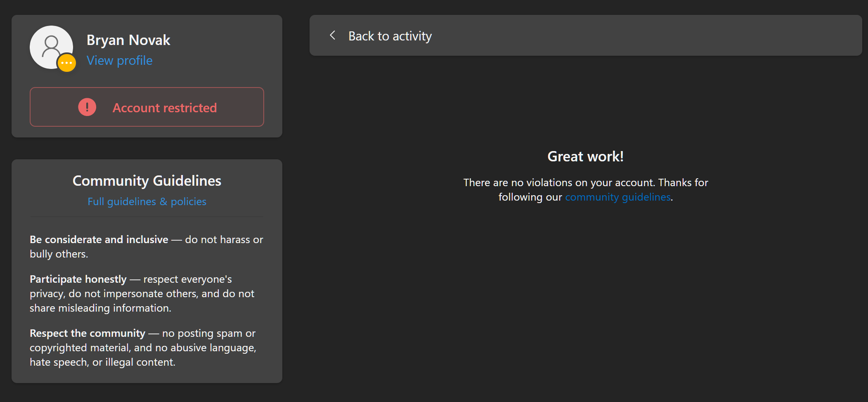Click the yellow status badge on avatar
The height and width of the screenshot is (402, 868).
pos(66,63)
